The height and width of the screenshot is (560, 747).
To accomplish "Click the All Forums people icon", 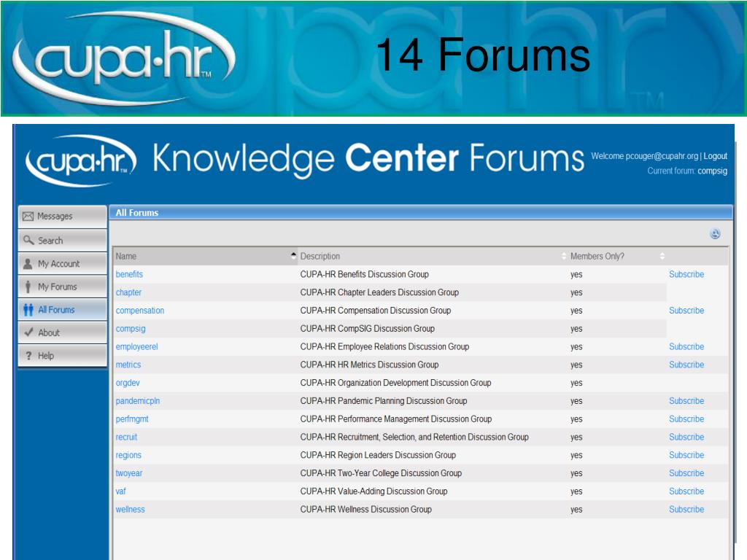I will tap(28, 310).
